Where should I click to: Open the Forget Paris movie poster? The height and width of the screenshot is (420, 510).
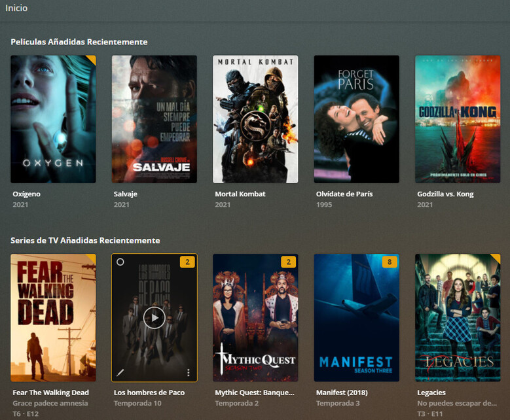click(x=357, y=119)
